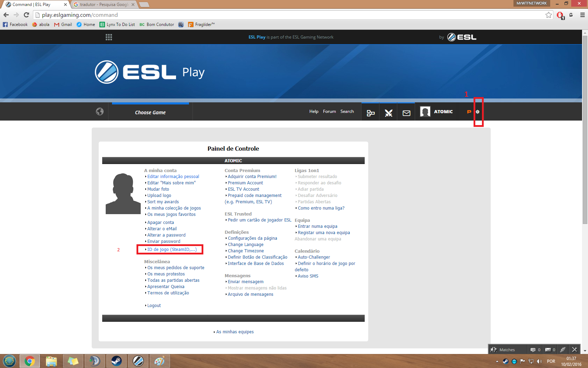Open Fraglider bookmark
This screenshot has height=368, width=588.
pos(201,25)
